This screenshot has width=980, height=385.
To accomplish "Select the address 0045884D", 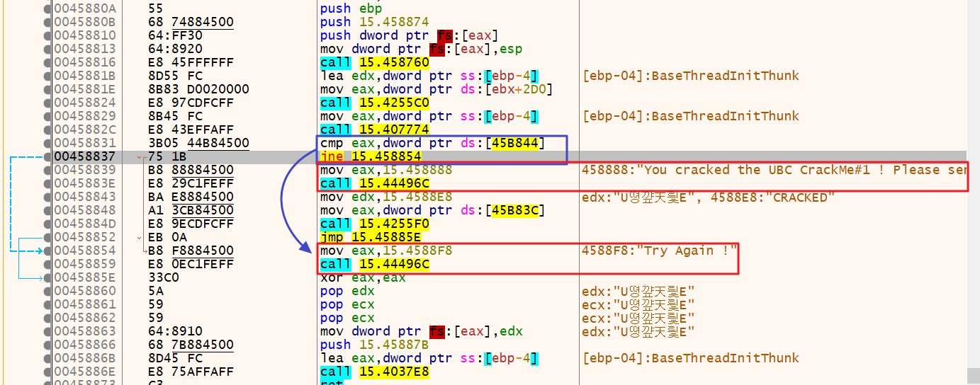I will [85, 224].
